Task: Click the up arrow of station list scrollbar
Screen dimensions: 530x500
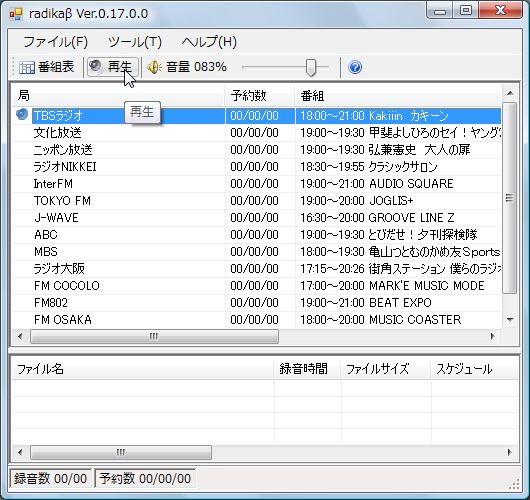Action: pos(510,93)
